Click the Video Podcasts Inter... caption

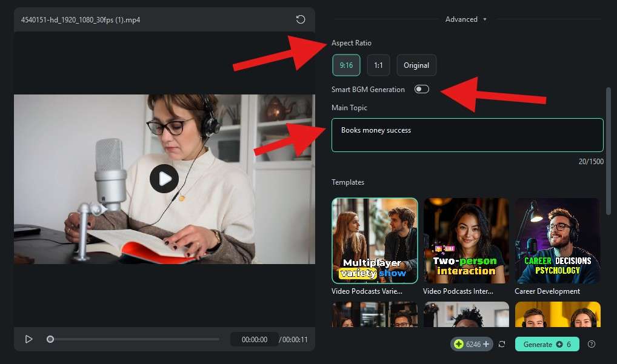tap(458, 291)
